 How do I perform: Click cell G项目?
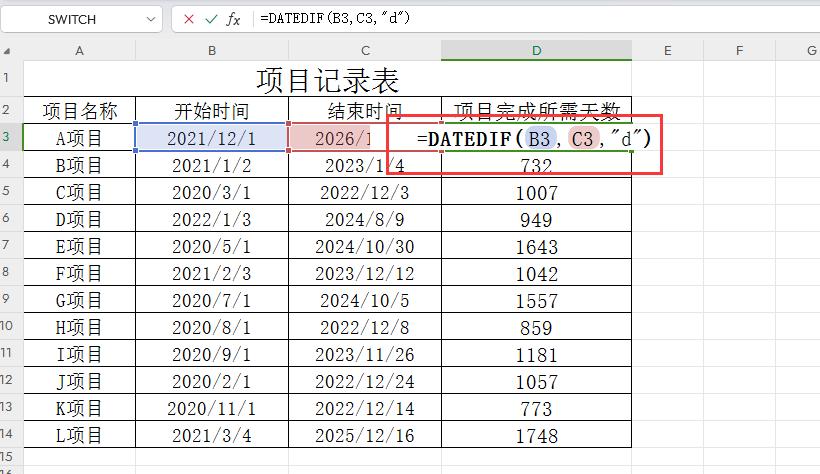tap(79, 300)
